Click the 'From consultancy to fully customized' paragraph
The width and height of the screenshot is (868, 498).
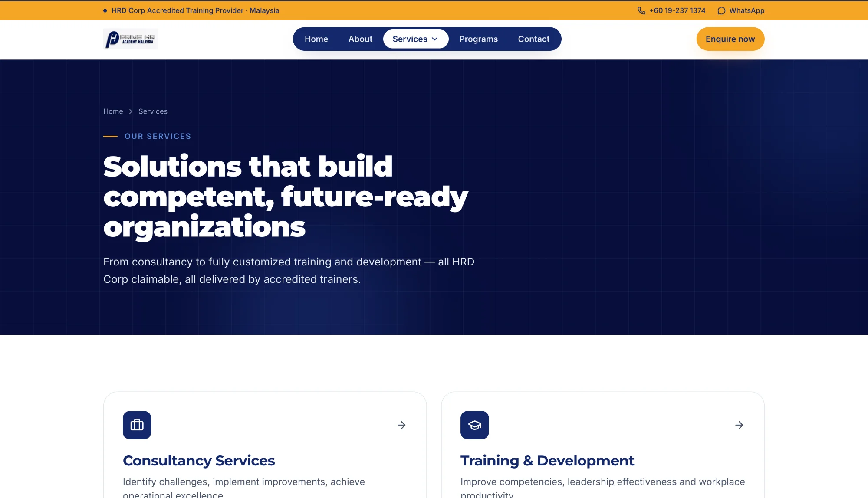pos(289,271)
